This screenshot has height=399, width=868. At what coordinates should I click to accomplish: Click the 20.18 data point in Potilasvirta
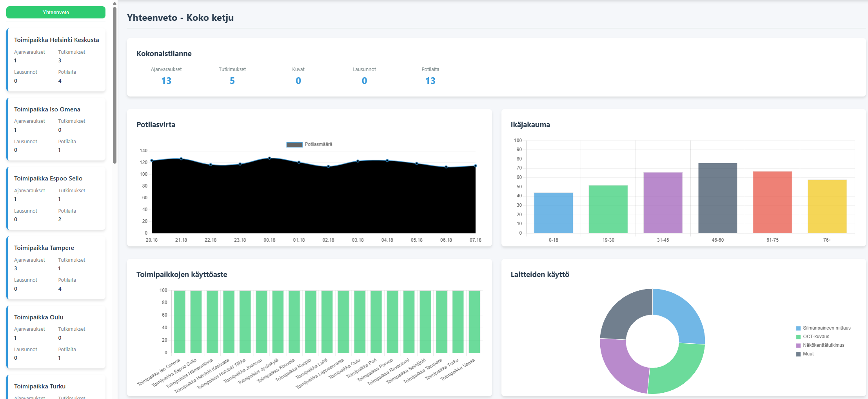[x=152, y=160]
